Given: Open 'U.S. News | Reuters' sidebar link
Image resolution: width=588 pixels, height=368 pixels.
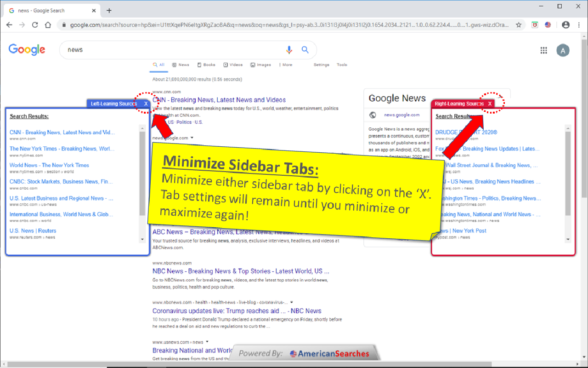Looking at the screenshot, I should click(33, 231).
